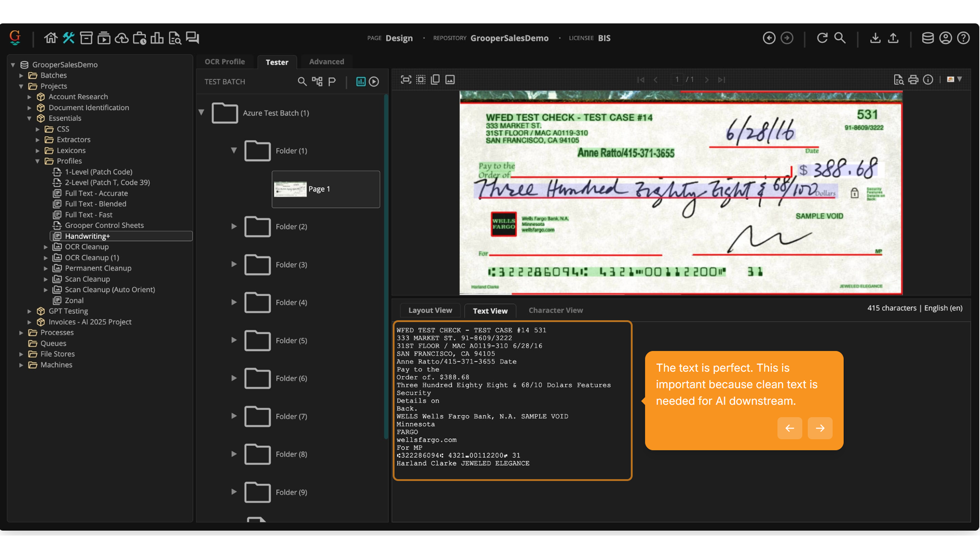
Task: Click the test batch panel scrollbar
Action: pos(386,266)
